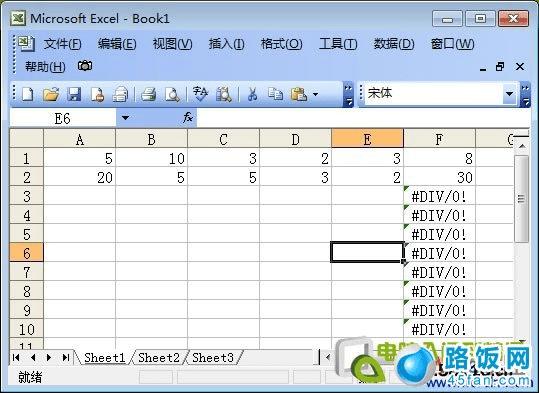Click the first sheet navigation arrow
Viewport: 539px width, 393px height.
click(16, 358)
